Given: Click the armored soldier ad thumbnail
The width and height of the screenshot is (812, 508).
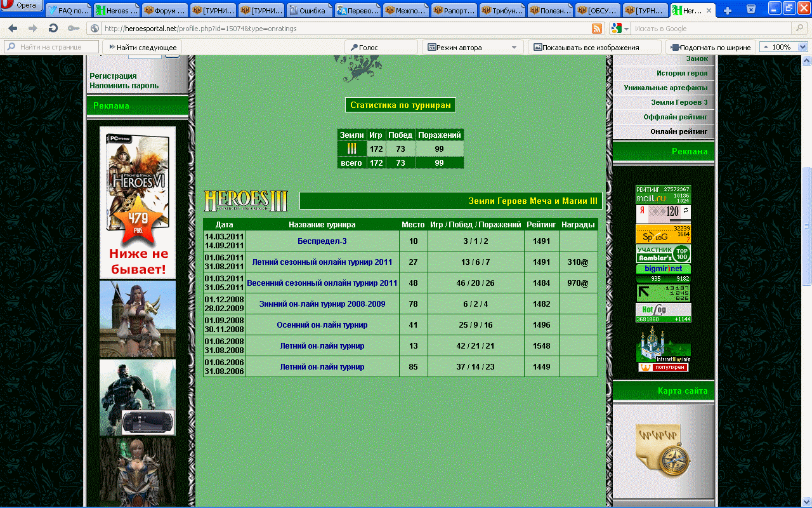Looking at the screenshot, I should (138, 398).
